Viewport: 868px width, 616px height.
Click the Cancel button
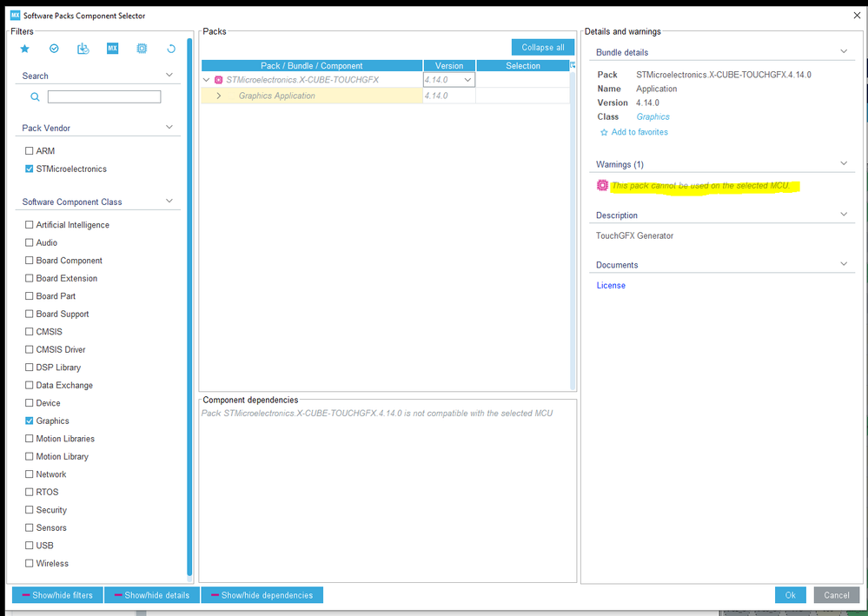(x=837, y=595)
